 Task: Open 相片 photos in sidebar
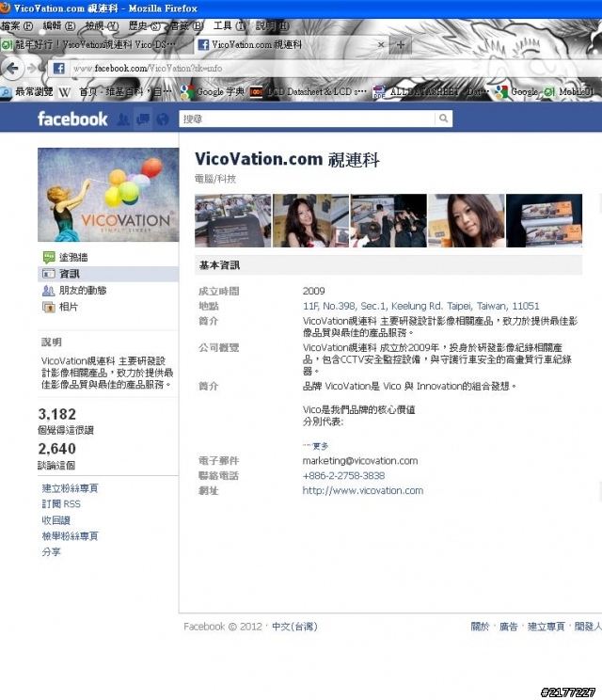point(60,307)
